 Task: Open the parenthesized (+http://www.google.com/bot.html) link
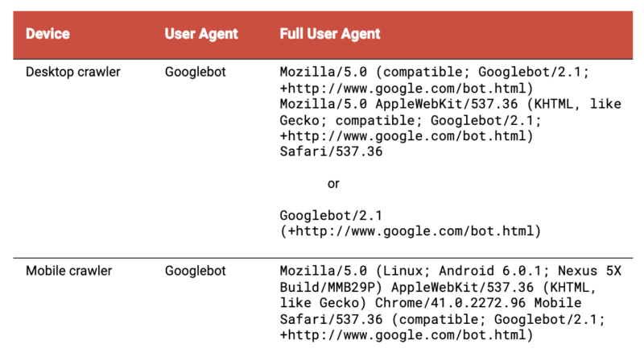(410, 231)
